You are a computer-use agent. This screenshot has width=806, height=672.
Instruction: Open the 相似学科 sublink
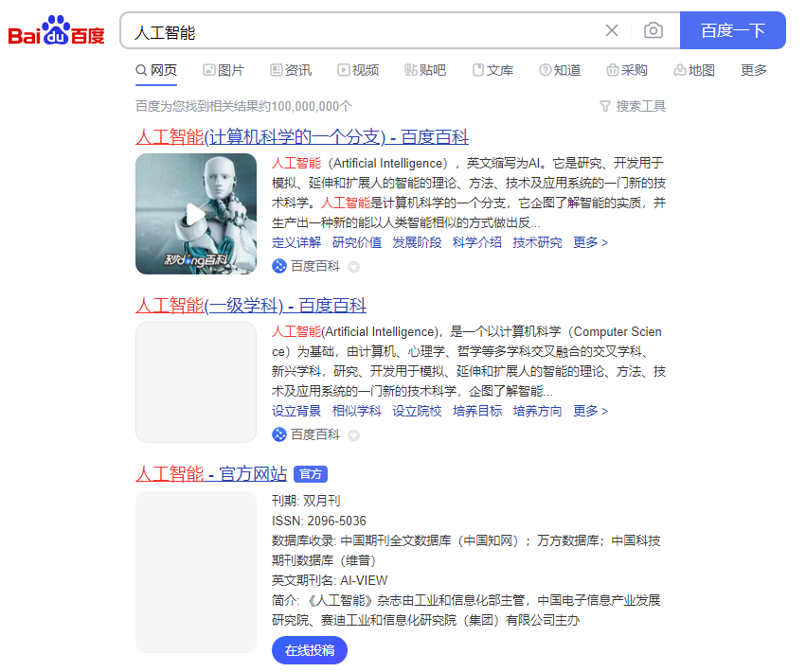pos(357,411)
